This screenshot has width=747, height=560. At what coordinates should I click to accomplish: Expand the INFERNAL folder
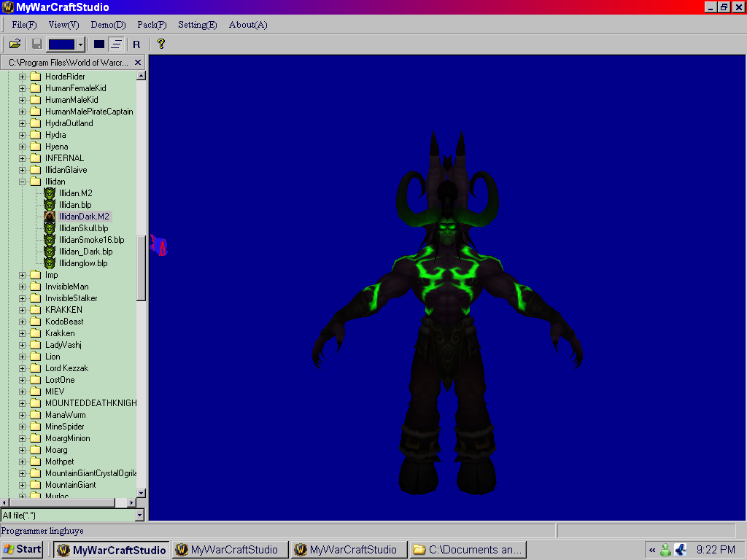[x=22, y=158]
